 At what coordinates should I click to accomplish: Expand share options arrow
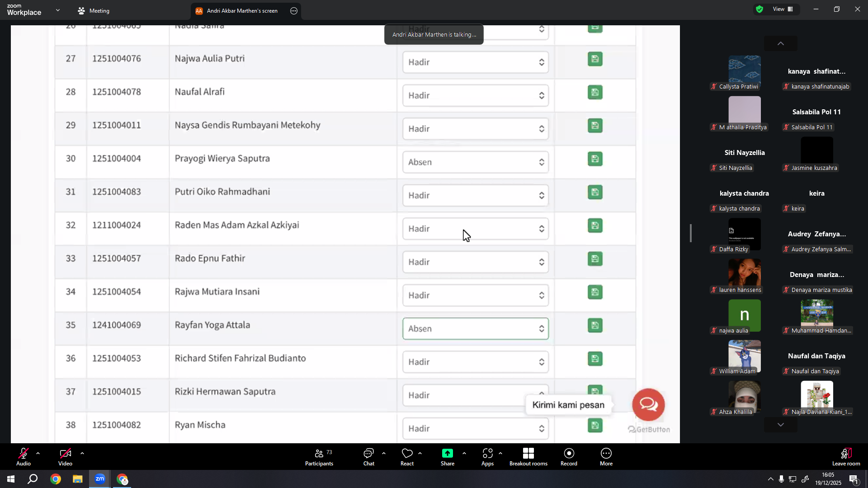coord(464,453)
